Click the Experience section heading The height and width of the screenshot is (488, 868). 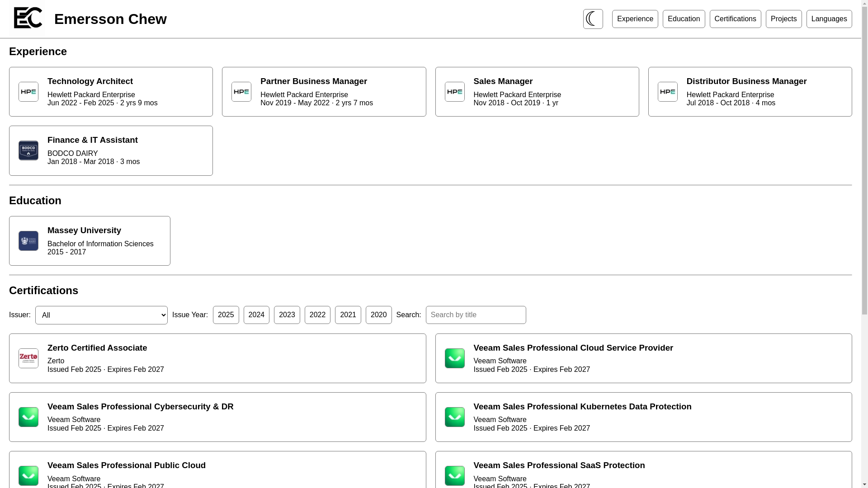click(x=38, y=52)
